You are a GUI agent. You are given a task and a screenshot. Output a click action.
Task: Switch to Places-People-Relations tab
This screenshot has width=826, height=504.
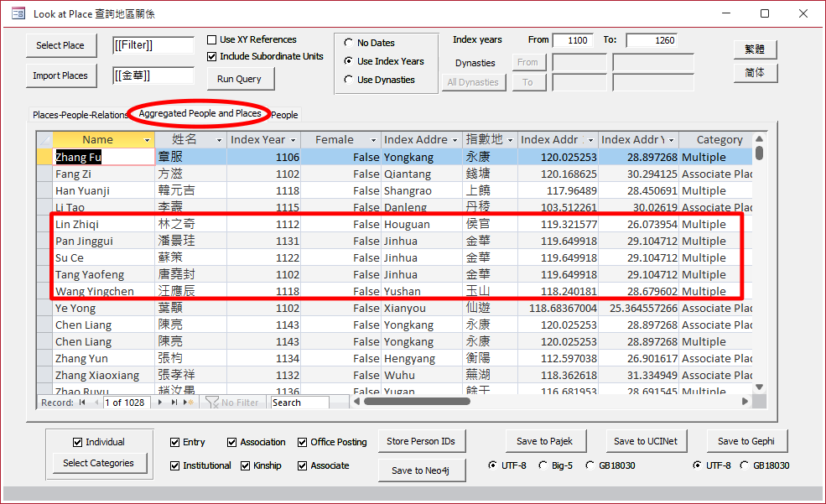pos(81,115)
